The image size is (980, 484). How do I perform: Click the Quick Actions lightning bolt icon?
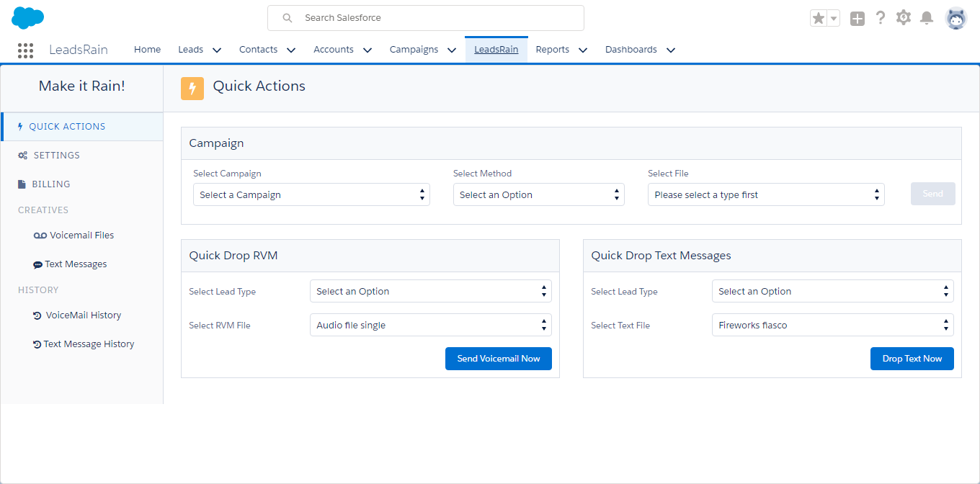tap(20, 127)
